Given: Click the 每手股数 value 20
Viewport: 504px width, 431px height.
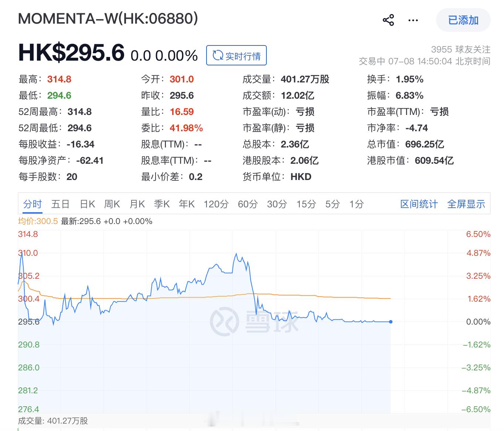Looking at the screenshot, I should click(72, 177).
